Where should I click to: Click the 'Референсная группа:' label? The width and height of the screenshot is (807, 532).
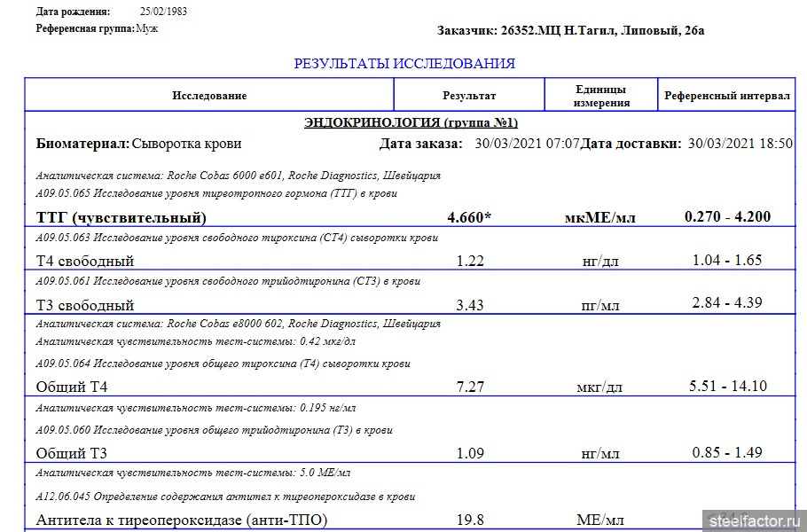85,28
